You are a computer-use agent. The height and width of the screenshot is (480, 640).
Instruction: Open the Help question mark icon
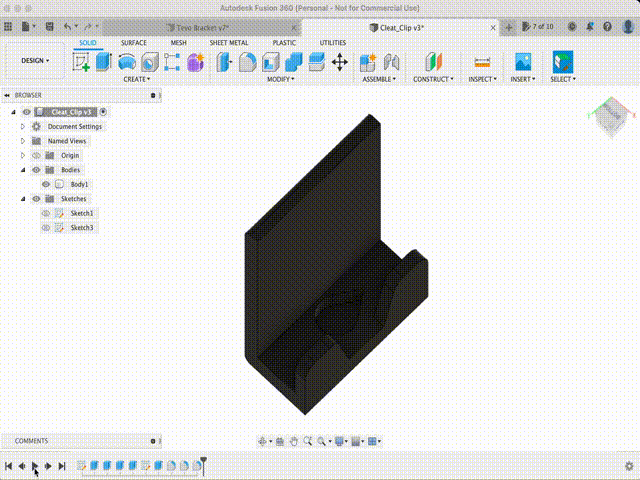pos(607,27)
